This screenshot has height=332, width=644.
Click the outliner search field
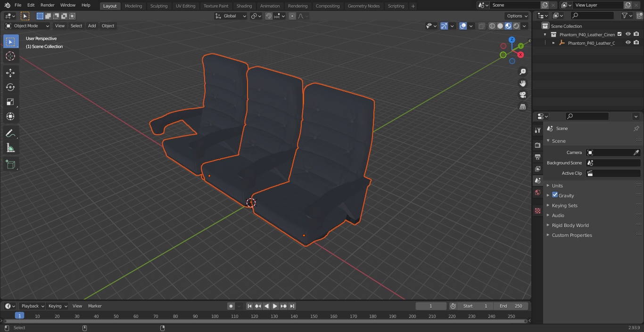point(592,16)
